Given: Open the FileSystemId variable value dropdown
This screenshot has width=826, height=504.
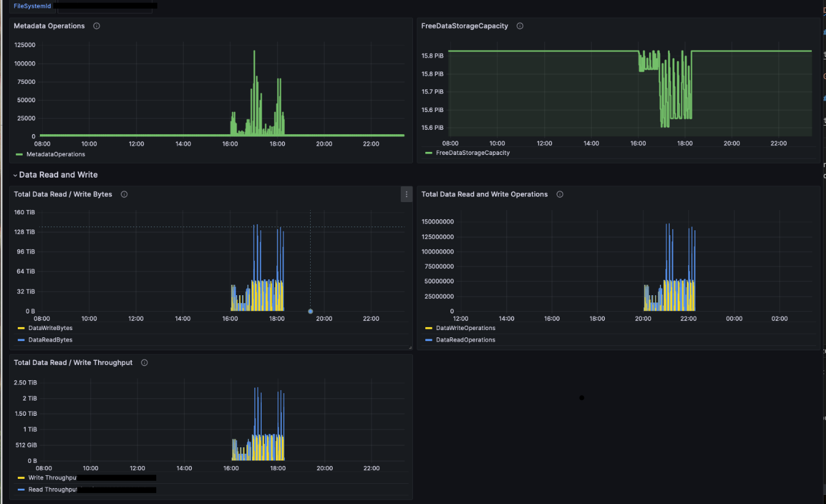Looking at the screenshot, I should point(104,6).
